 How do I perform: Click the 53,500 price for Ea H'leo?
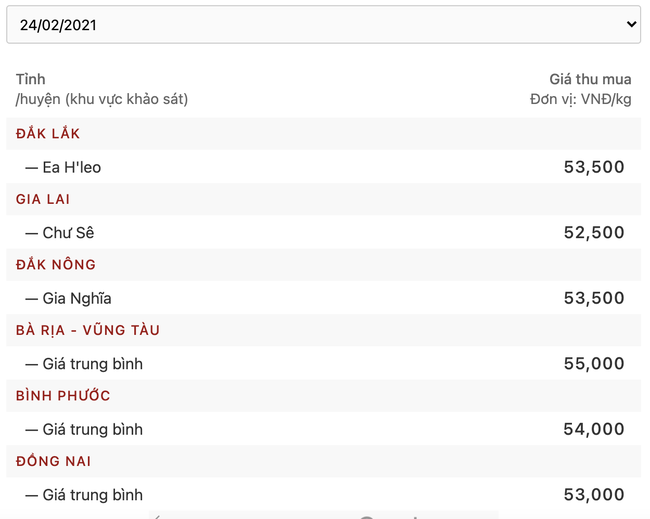[x=594, y=167]
